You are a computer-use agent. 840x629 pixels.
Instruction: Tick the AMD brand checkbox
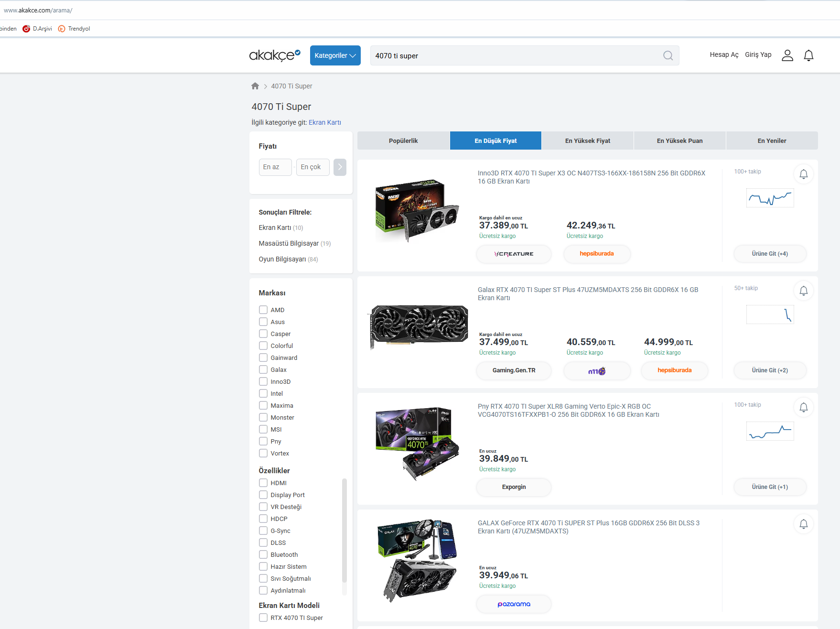pos(263,310)
